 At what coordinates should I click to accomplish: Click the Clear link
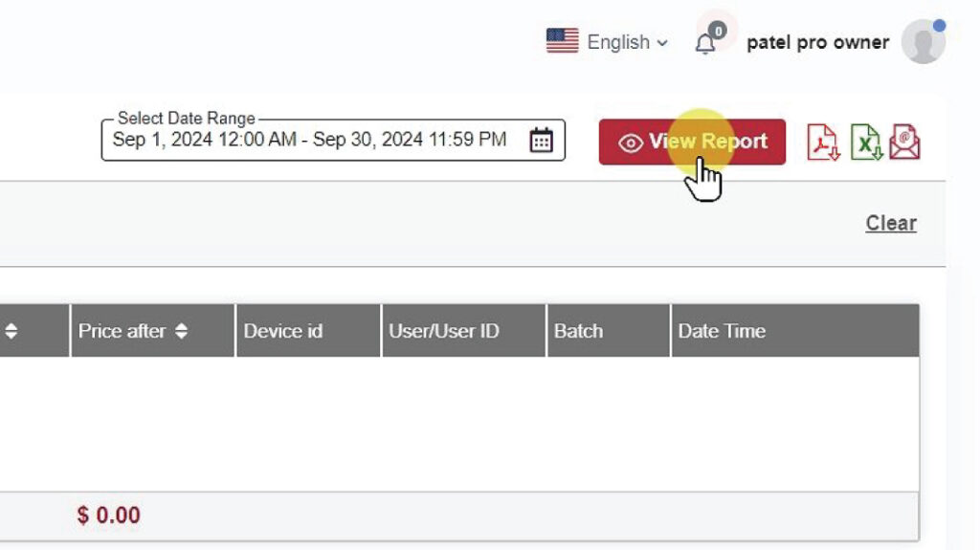click(891, 223)
